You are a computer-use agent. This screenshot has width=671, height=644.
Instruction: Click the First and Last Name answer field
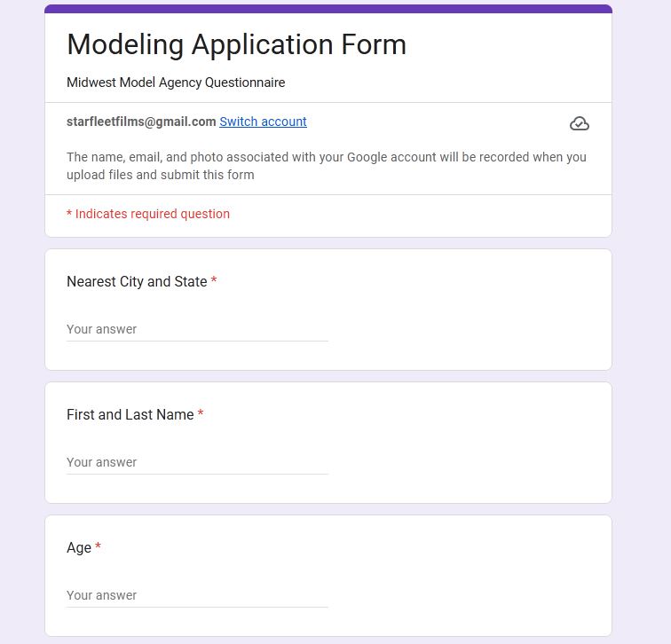(x=197, y=462)
